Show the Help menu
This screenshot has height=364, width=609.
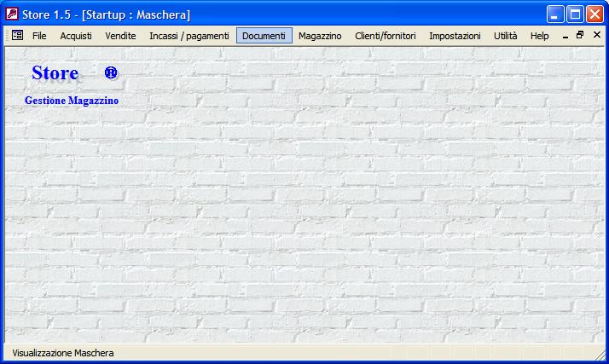tap(539, 36)
